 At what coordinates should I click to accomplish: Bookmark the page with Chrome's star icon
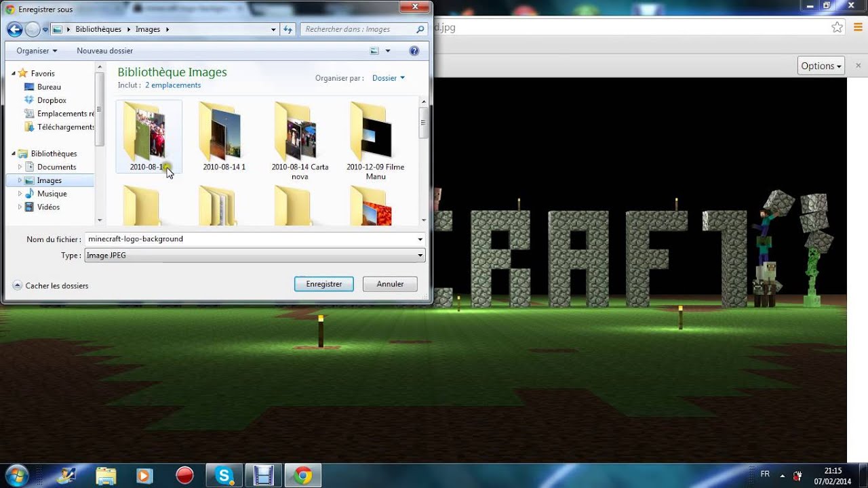click(837, 28)
